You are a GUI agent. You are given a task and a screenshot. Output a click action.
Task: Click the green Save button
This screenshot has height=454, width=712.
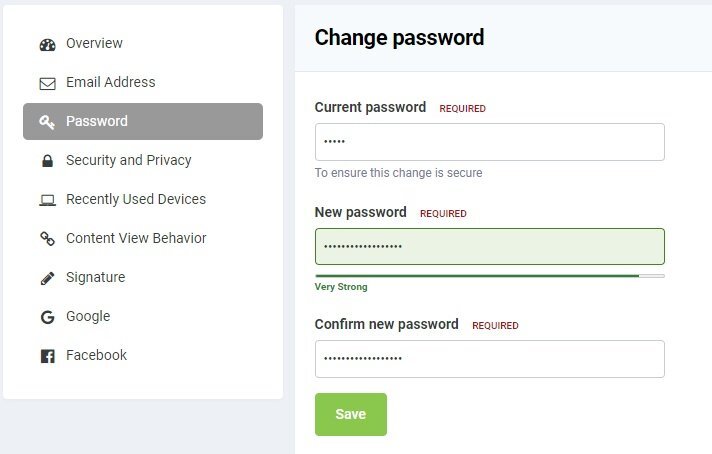[x=351, y=415]
